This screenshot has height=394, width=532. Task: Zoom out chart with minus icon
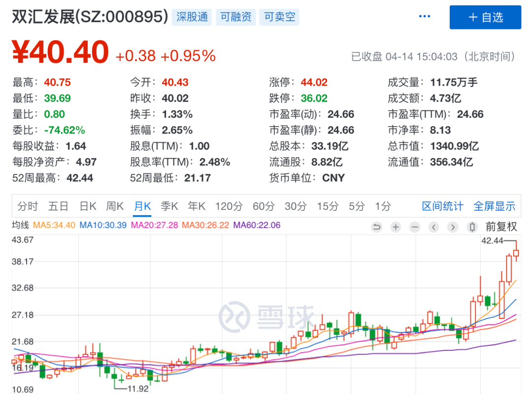point(415,227)
